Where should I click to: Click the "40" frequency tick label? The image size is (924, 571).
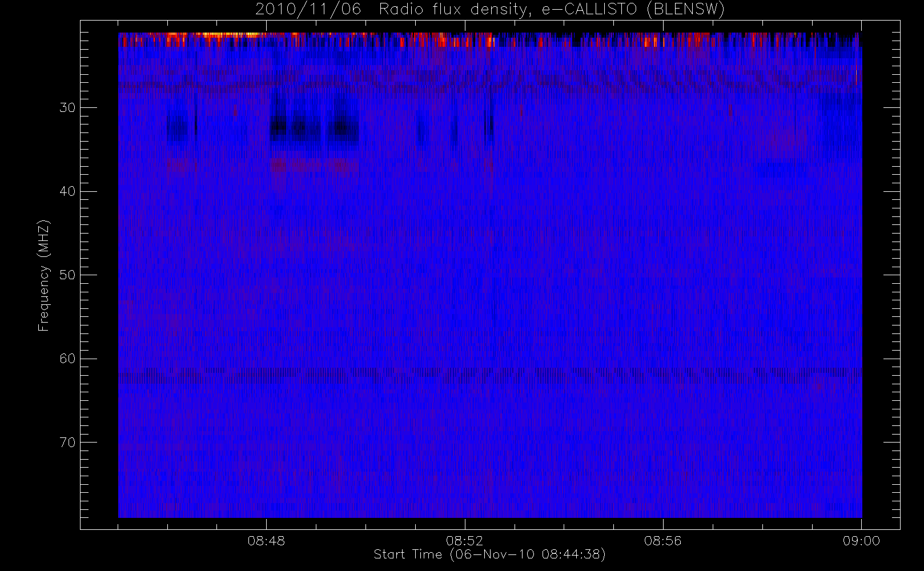67,191
